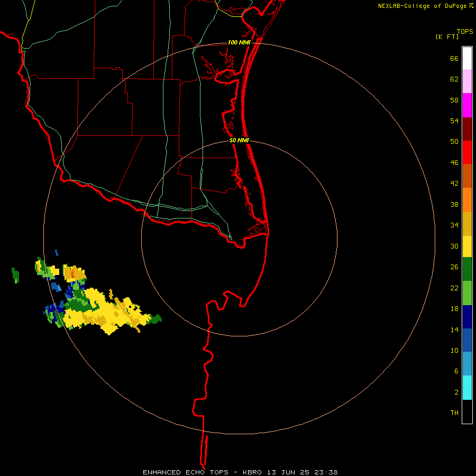476x476 pixels.
Task: Click the 'ENHANCED ECHO TOPS' product title
Action: pos(186,472)
